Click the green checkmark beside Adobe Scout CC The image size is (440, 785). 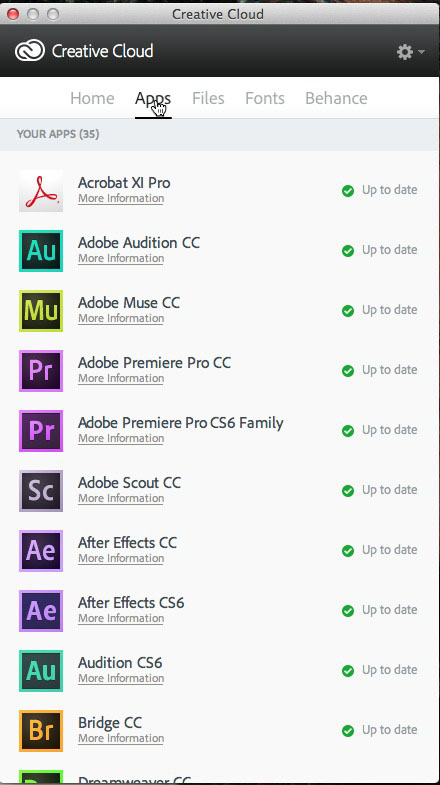[348, 491]
